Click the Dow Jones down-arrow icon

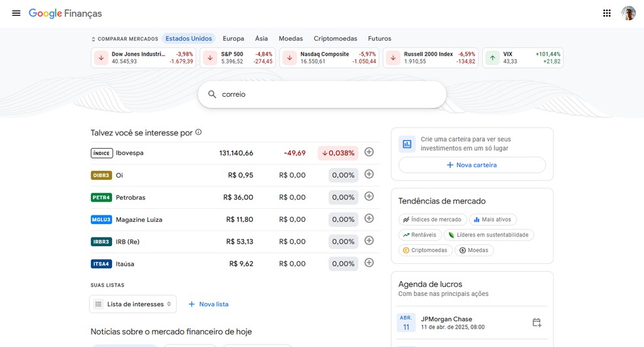click(101, 58)
